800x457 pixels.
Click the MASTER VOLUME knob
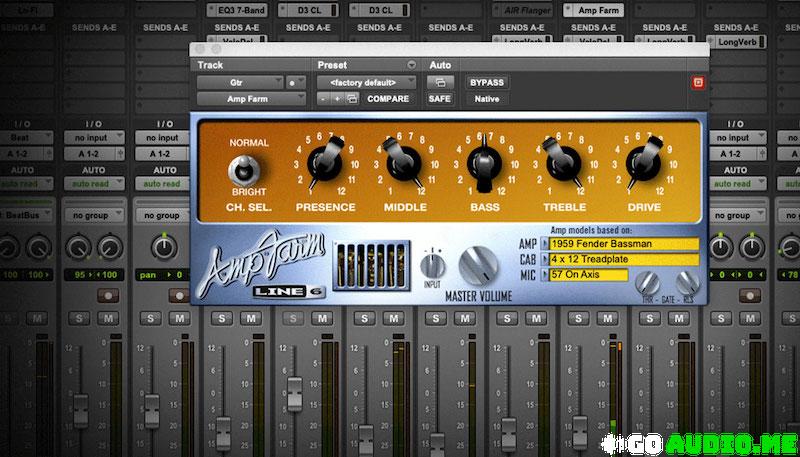pyautogui.click(x=478, y=266)
